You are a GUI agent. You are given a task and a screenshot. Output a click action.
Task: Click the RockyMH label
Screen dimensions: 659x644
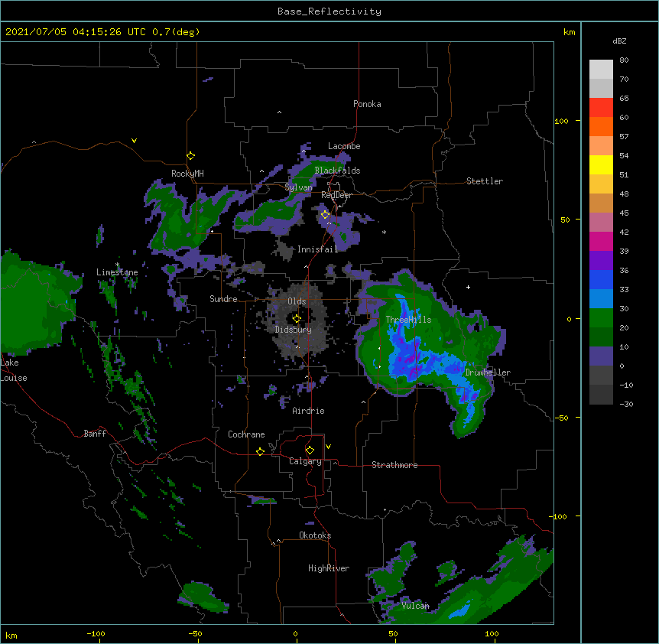coord(187,174)
